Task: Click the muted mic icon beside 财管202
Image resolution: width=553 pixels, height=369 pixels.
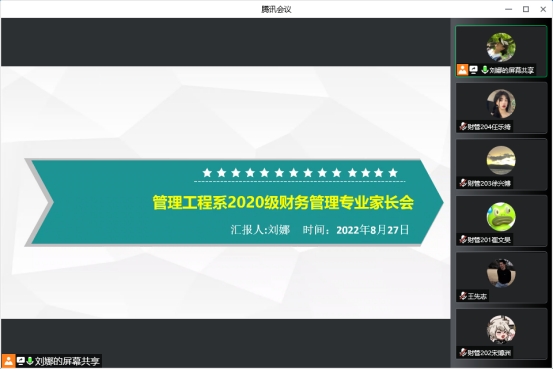Action: tap(463, 352)
